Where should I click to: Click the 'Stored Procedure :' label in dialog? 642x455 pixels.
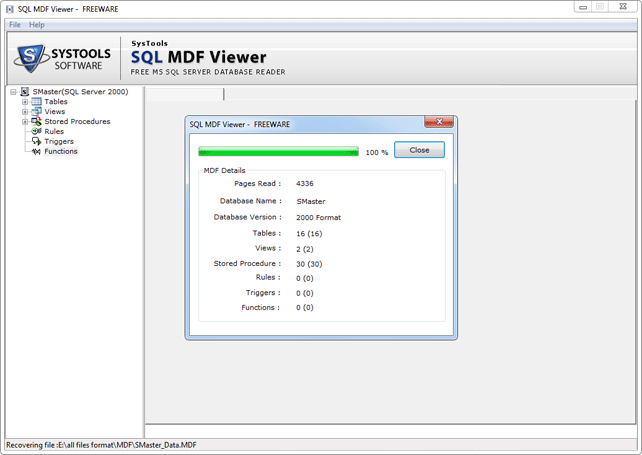[247, 263]
